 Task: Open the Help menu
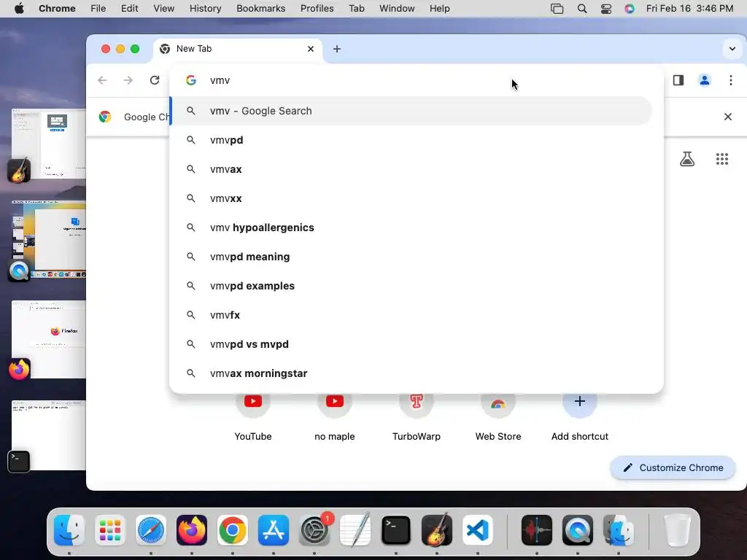pyautogui.click(x=439, y=9)
